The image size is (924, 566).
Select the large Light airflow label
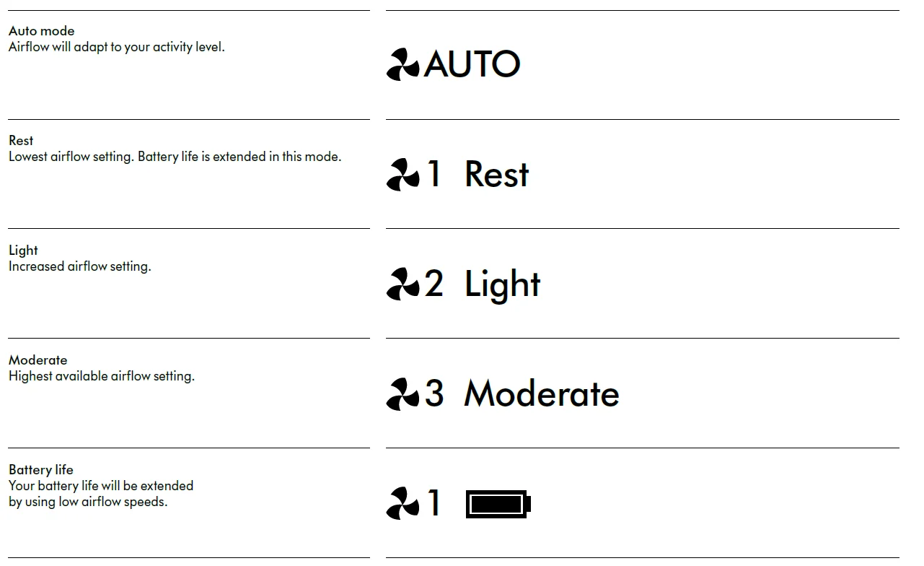point(502,284)
